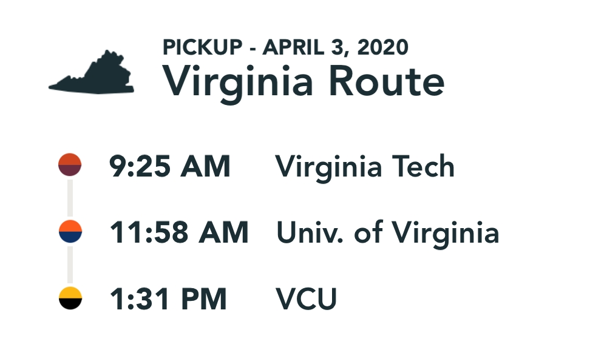The height and width of the screenshot is (364, 607).
Task: Click the word Route in the title
Action: (386, 81)
